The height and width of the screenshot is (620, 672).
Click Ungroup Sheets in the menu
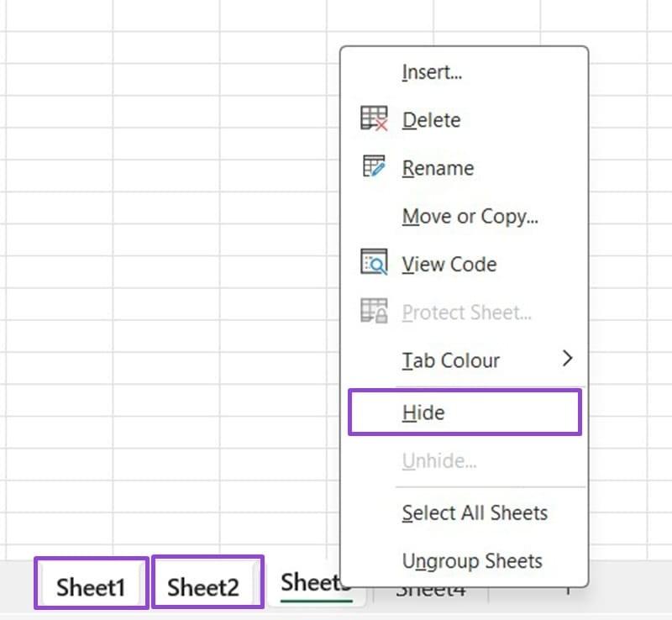click(472, 561)
